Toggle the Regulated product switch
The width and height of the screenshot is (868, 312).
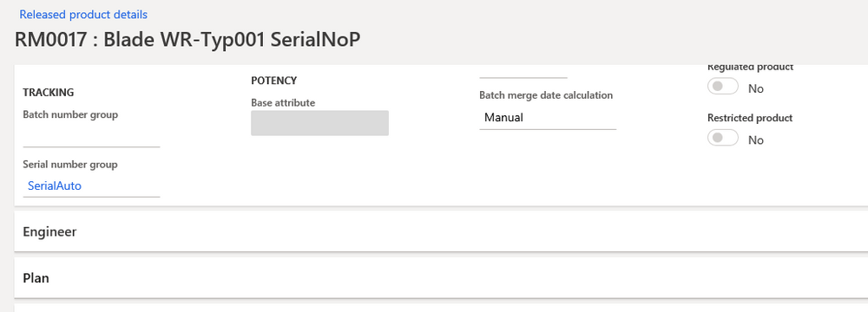pyautogui.click(x=723, y=87)
